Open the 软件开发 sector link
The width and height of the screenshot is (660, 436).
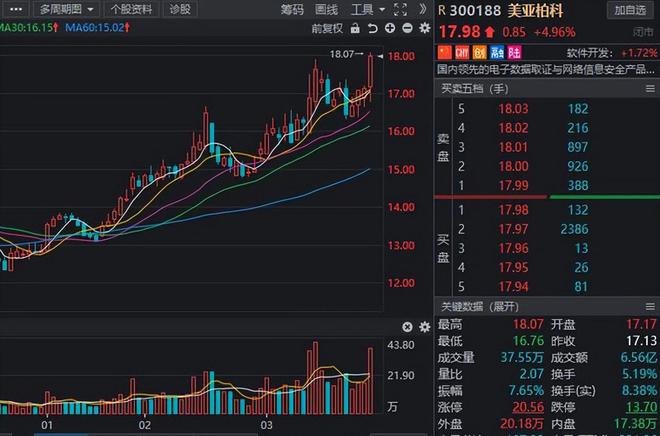click(589, 53)
